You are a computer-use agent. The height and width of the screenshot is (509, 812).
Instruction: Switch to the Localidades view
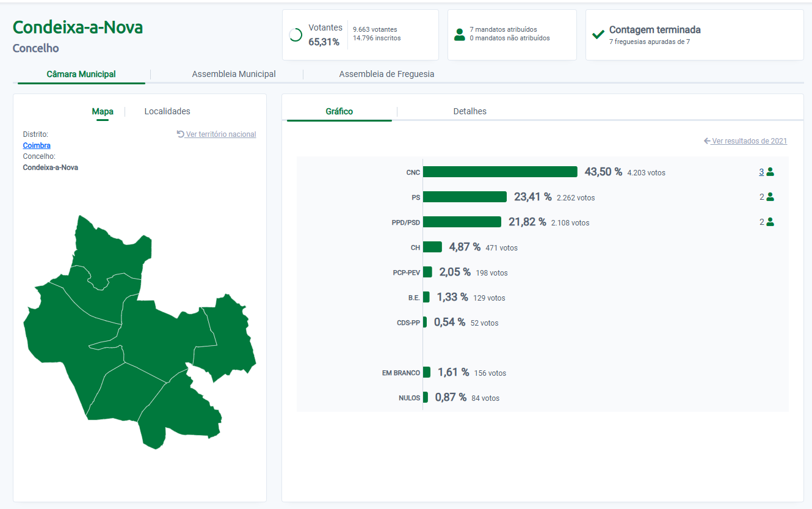click(167, 111)
